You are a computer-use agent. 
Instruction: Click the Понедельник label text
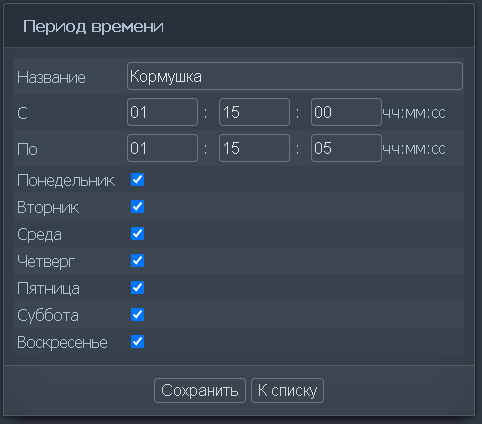(66, 181)
